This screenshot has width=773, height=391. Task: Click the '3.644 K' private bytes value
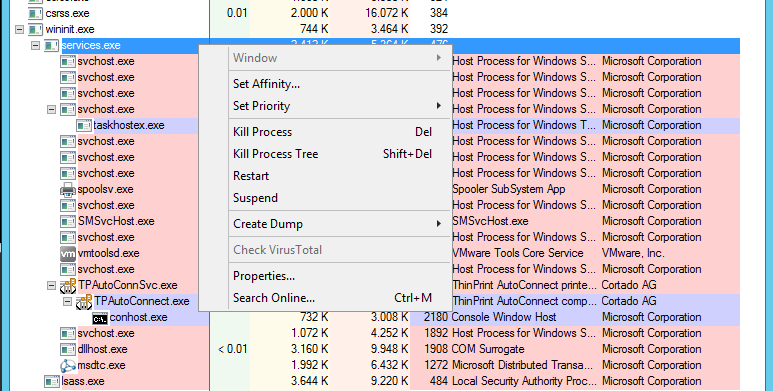[310, 381]
